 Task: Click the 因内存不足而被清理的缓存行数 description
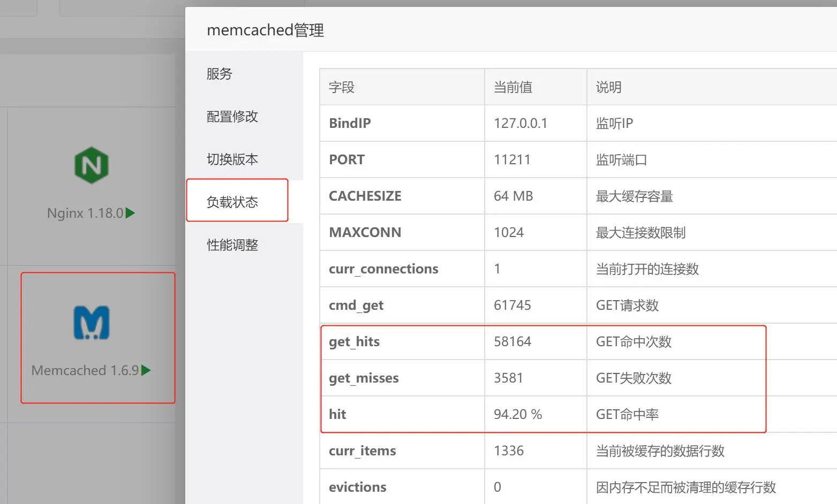pos(686,487)
